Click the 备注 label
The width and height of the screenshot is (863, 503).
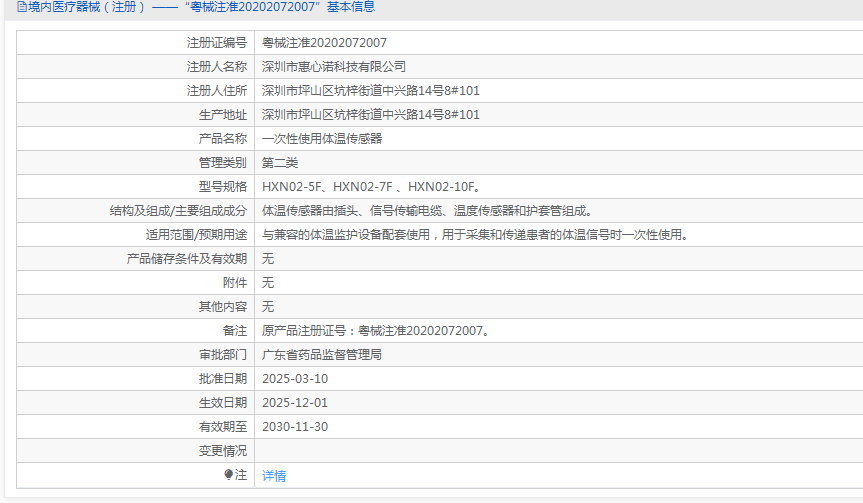tap(235, 331)
